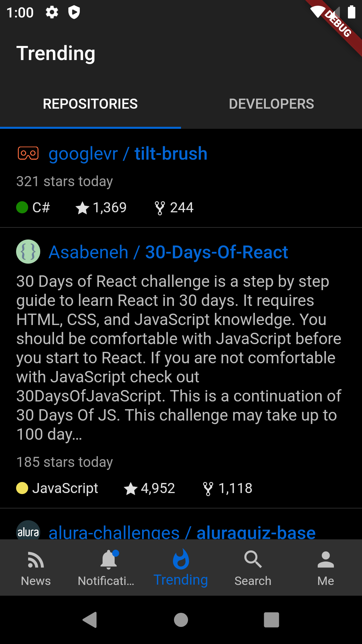Tap the googlevr VR headset avatar

(x=28, y=154)
